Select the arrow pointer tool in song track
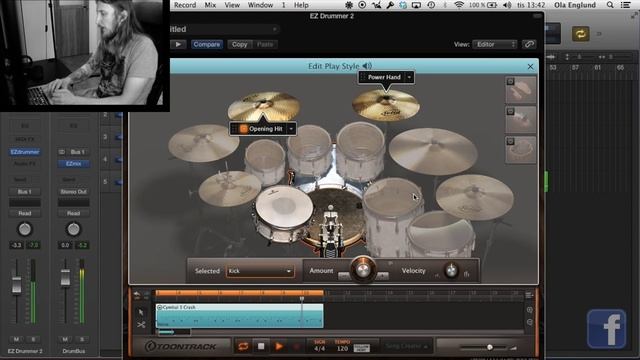The image size is (640, 360). (x=141, y=312)
